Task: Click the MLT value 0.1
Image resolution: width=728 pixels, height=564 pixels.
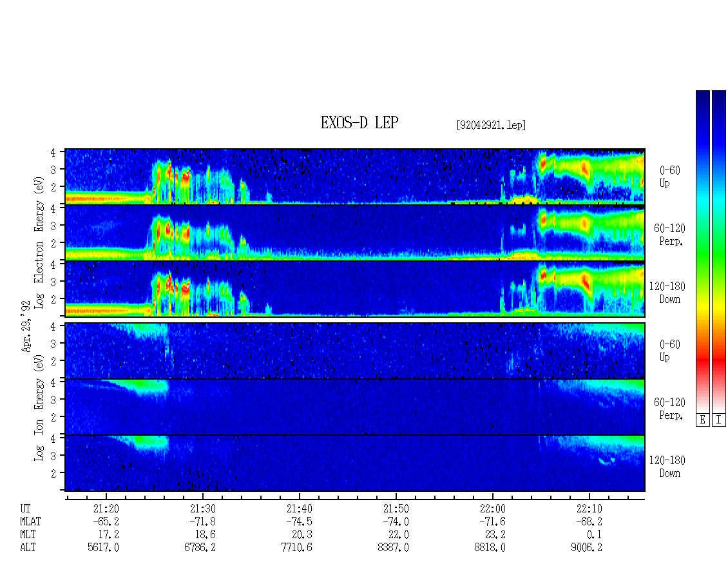Action: pyautogui.click(x=593, y=535)
